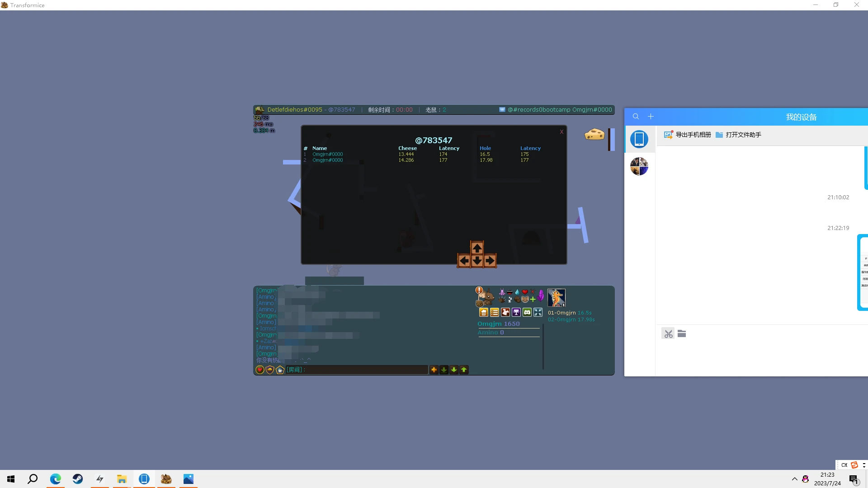Select the Cheese column header
The height and width of the screenshot is (488, 868).
[407, 148]
